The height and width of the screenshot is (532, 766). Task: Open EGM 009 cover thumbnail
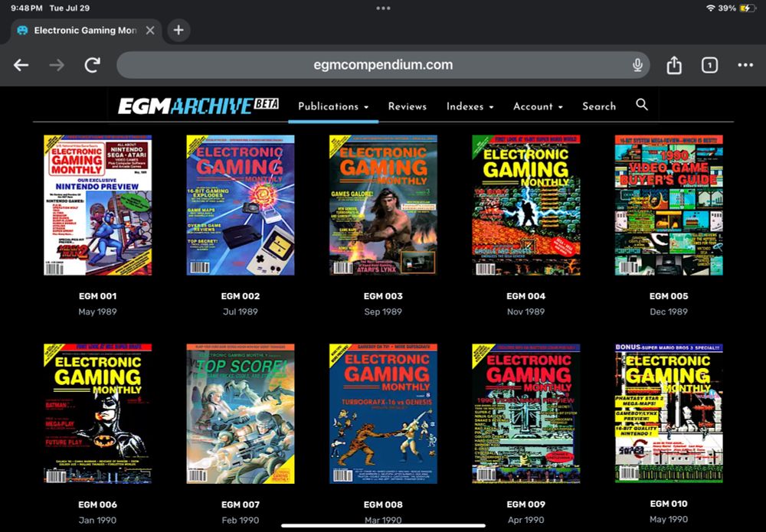[x=525, y=413]
